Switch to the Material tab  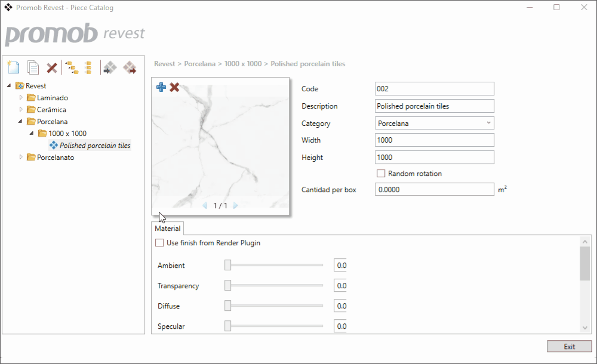(167, 229)
